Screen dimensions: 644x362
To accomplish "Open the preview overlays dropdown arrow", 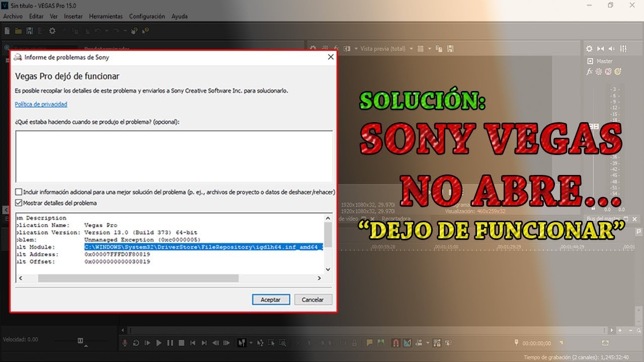I will pyautogui.click(x=430, y=49).
